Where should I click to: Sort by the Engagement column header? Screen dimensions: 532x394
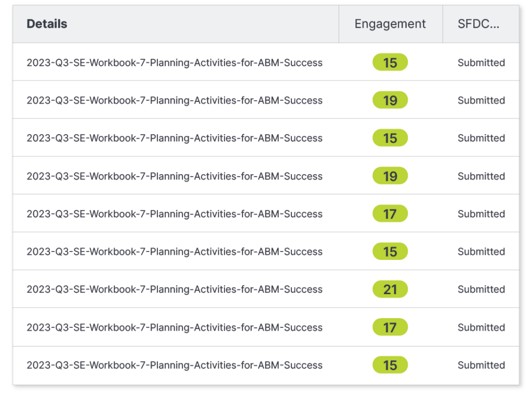390,23
